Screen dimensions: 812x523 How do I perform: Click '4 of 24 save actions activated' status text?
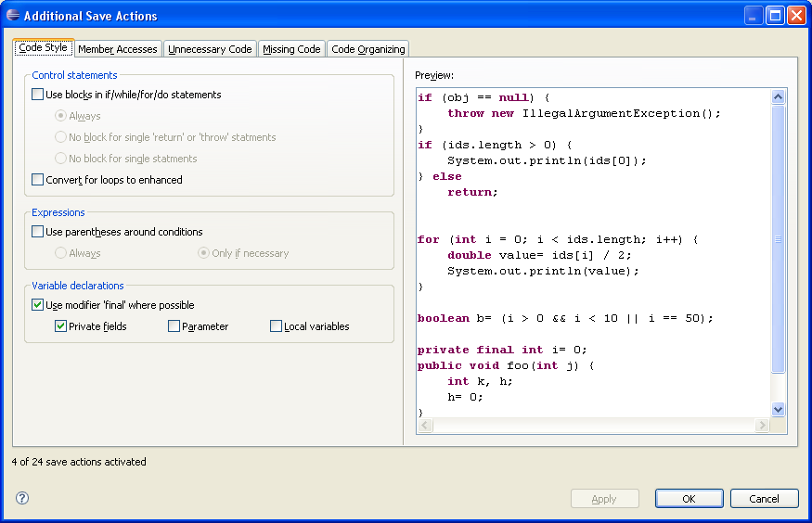(79, 462)
